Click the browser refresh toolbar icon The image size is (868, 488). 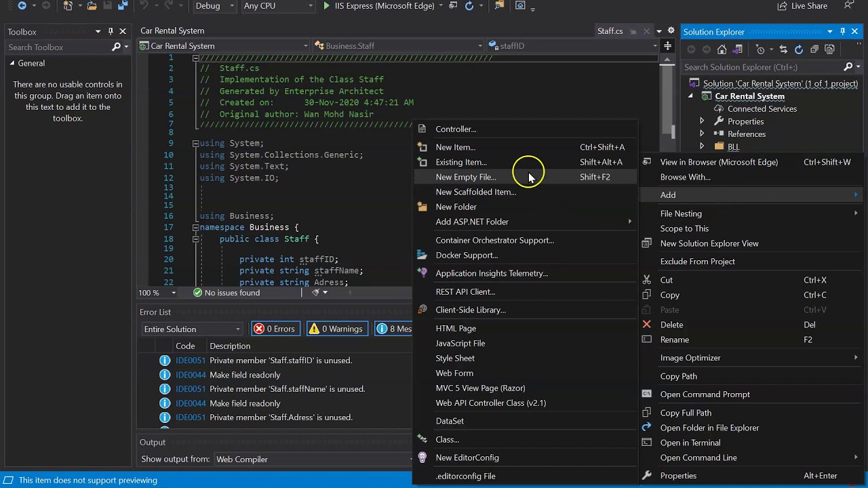pos(469,5)
